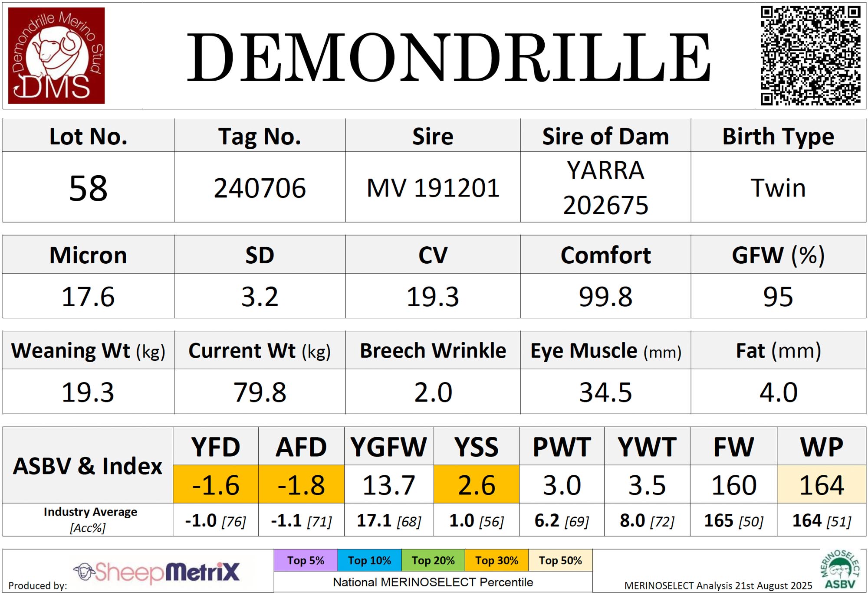Click the YFD value -1.6 cell
868x595 pixels.
click(x=216, y=484)
